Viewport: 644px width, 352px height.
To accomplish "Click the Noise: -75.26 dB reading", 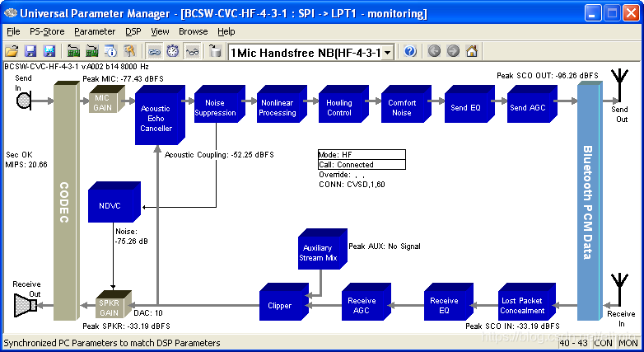I will click(132, 237).
